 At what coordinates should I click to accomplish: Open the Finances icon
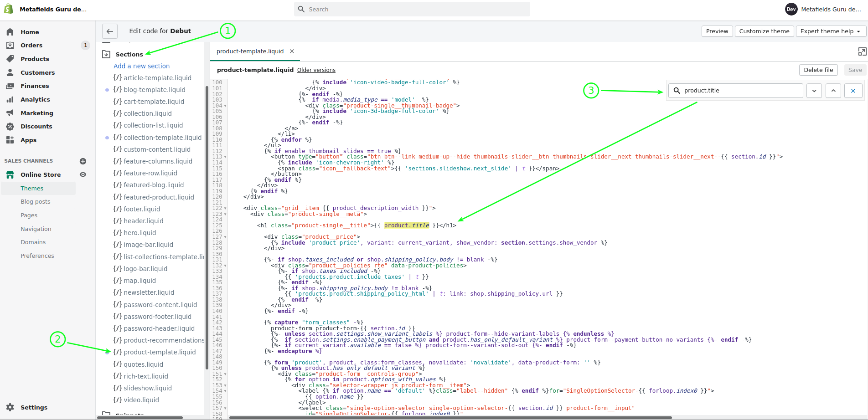click(10, 86)
